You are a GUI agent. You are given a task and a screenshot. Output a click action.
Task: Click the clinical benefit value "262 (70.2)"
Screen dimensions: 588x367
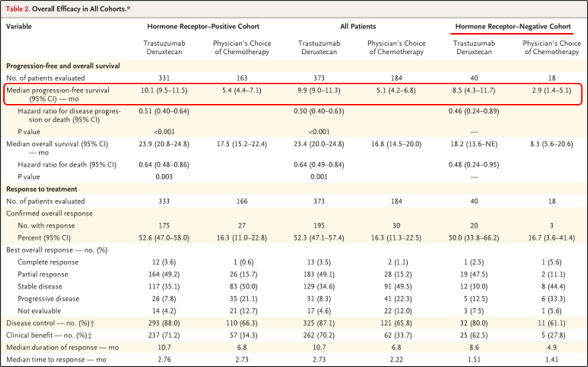(x=319, y=335)
